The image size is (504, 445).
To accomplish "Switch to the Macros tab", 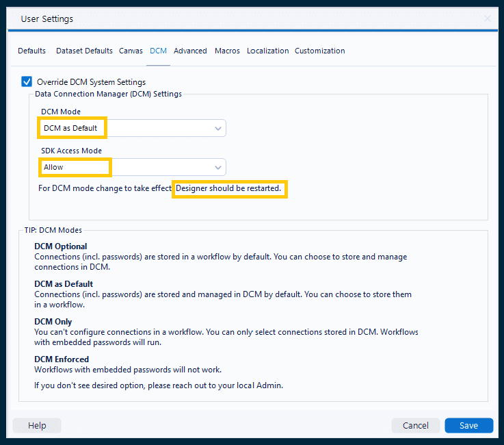I will 227,51.
